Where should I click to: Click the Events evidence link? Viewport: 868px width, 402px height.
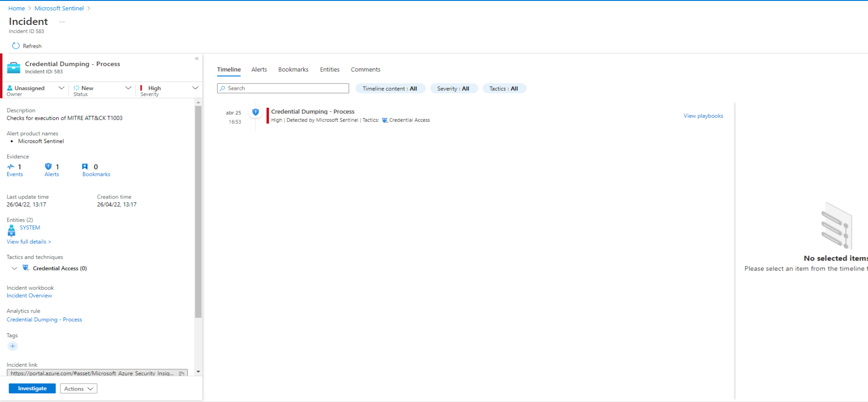click(x=15, y=174)
